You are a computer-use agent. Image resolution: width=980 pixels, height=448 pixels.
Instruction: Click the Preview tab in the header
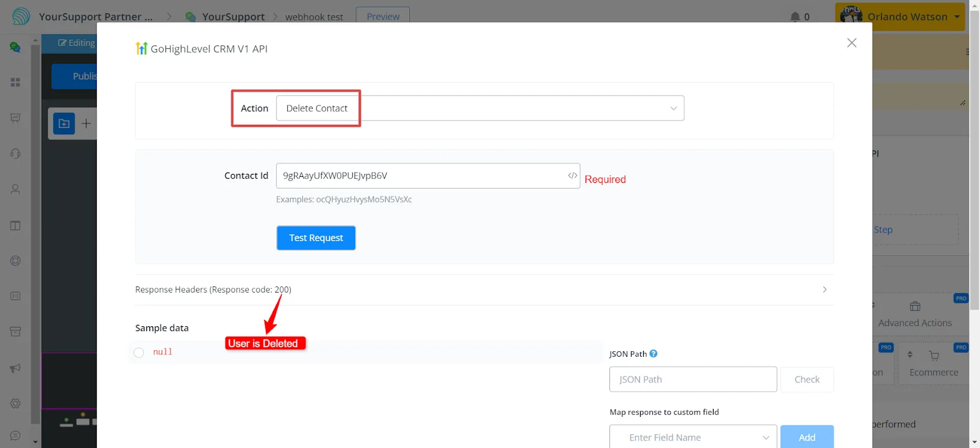[x=383, y=17]
